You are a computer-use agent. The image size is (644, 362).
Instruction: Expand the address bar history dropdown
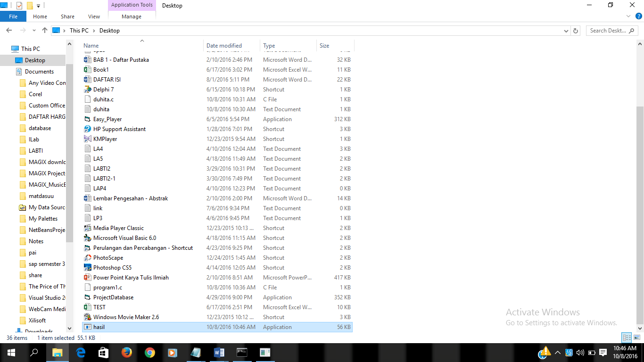566,31
